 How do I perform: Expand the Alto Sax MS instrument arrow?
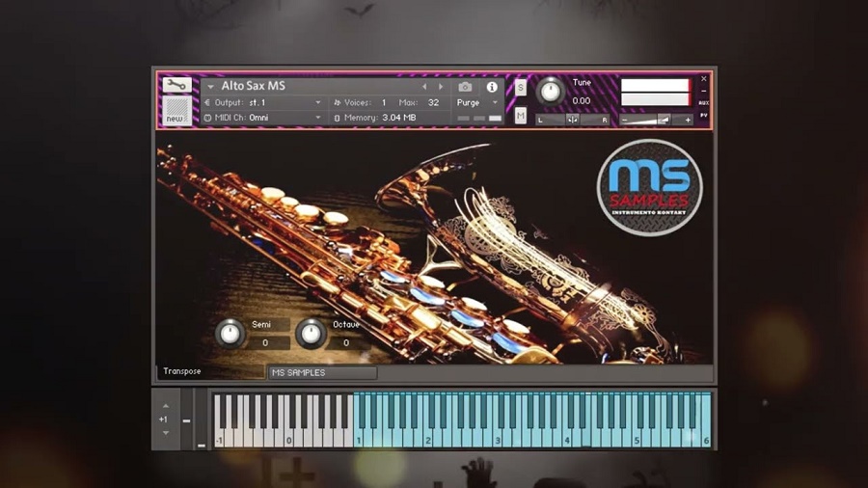pos(210,87)
